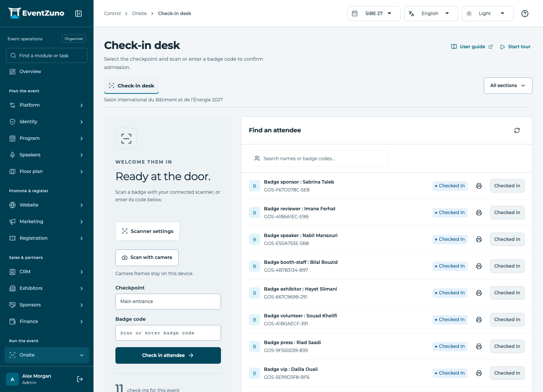Select the Check-in desk tab
Viewport: 543px width, 392px height.
click(x=131, y=86)
